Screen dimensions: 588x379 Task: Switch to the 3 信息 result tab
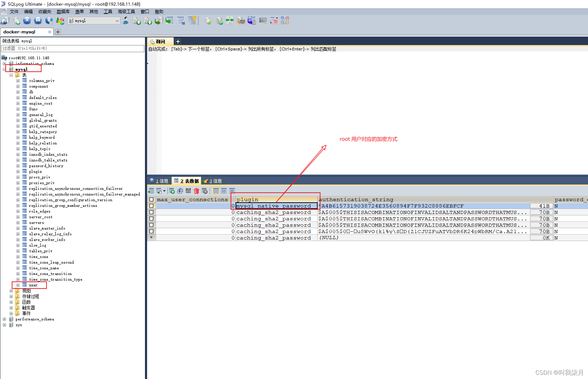pyautogui.click(x=212, y=181)
